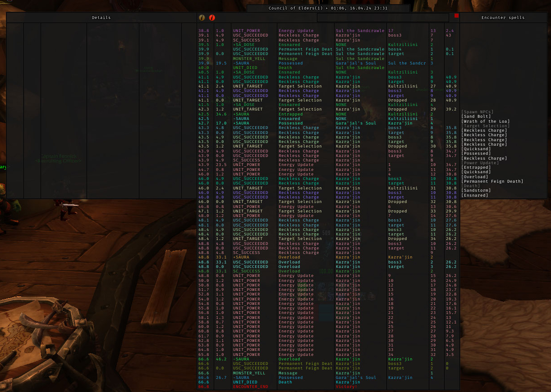Click the empty search field above the log
Viewport: 551px width, 392px height.
[382, 18]
